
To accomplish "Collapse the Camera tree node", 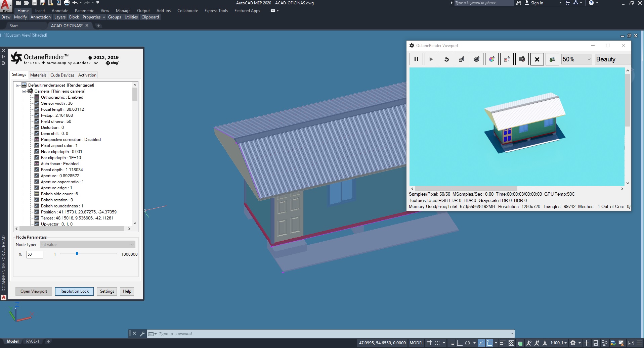I will pos(24,91).
